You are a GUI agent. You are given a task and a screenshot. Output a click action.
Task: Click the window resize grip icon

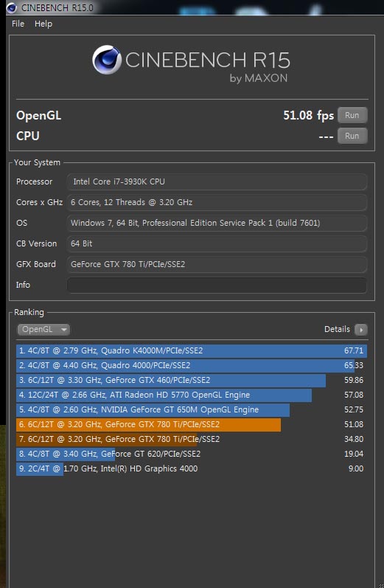(380, 584)
